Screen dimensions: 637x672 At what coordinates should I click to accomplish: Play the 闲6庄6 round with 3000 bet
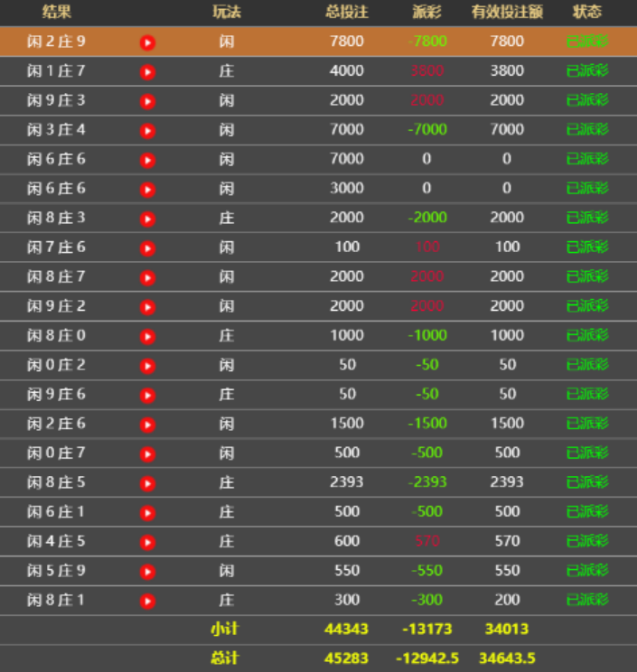pyautogui.click(x=147, y=190)
